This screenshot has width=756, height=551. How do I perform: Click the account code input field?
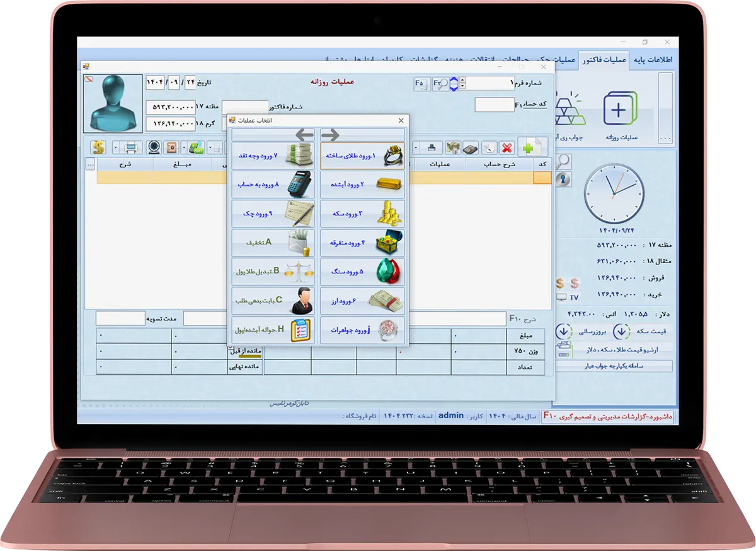click(494, 105)
